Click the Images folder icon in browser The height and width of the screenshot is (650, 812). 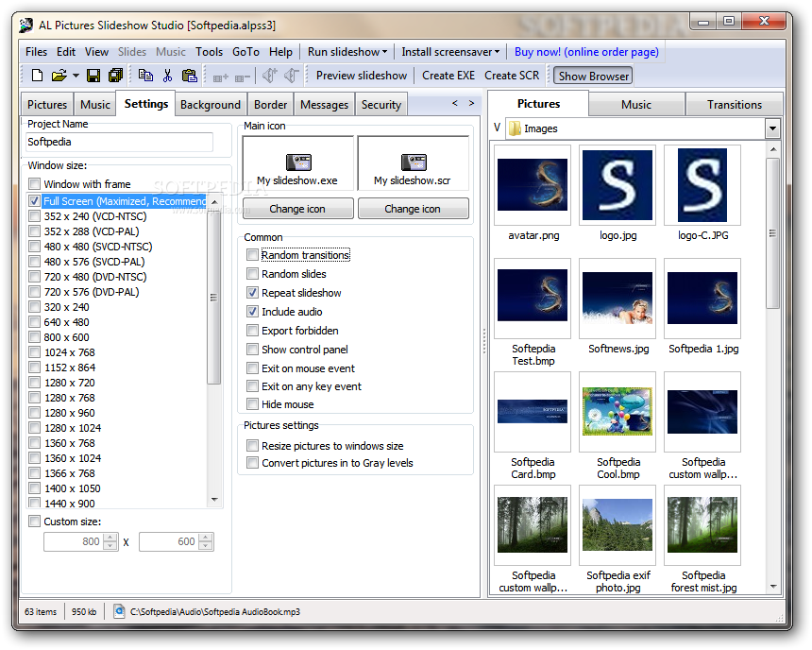(515, 128)
